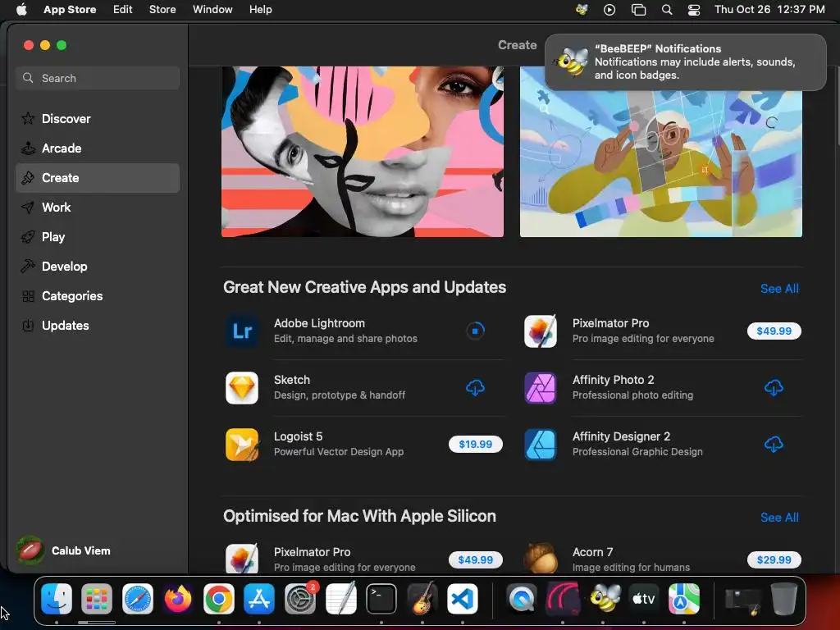
Task: Open the Develop section
Action: click(x=98, y=266)
